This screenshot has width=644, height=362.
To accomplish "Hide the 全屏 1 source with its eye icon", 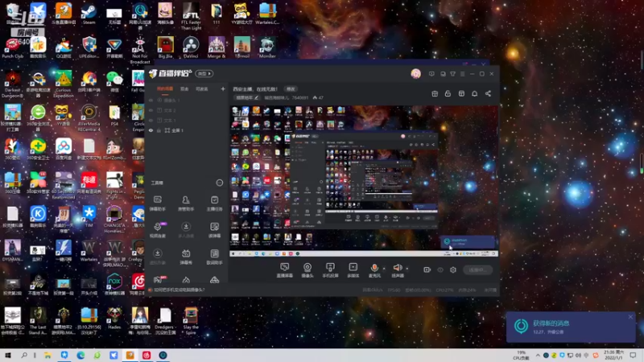I will coord(151,130).
